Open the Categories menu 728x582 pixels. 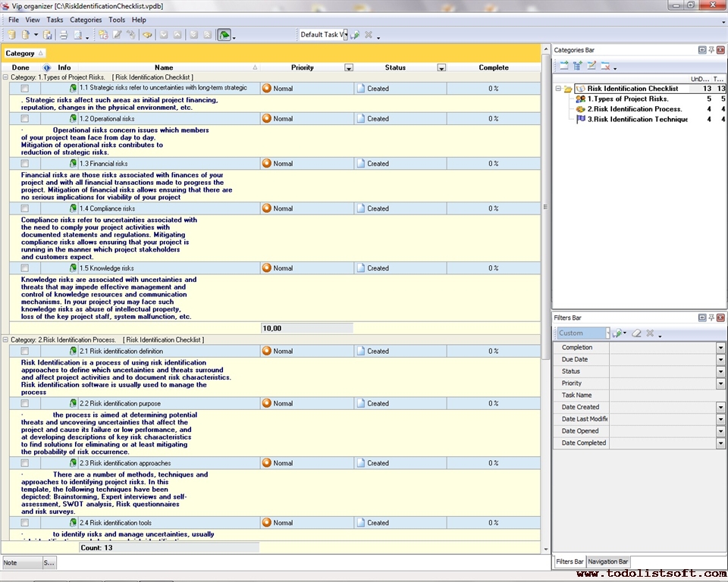pos(86,20)
